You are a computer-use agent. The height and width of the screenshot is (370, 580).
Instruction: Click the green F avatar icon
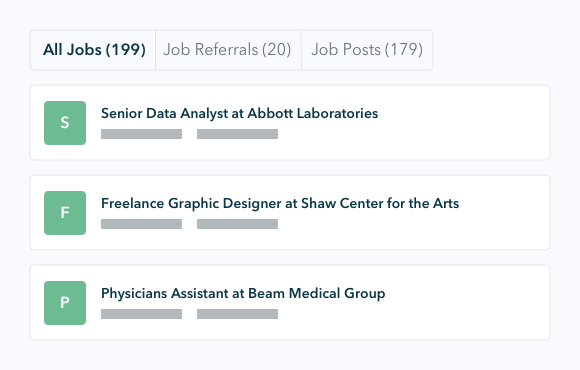point(65,213)
